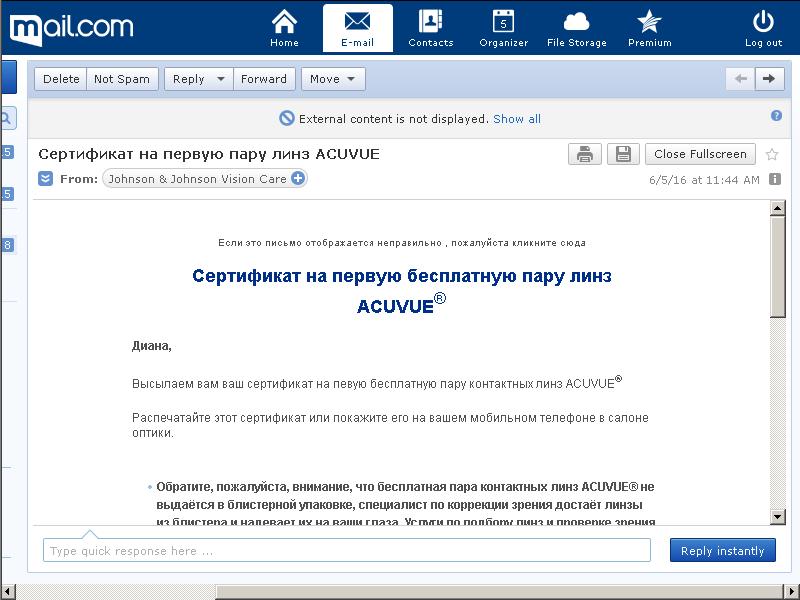Print the email with printer icon
This screenshot has width=800, height=600.
coord(585,154)
